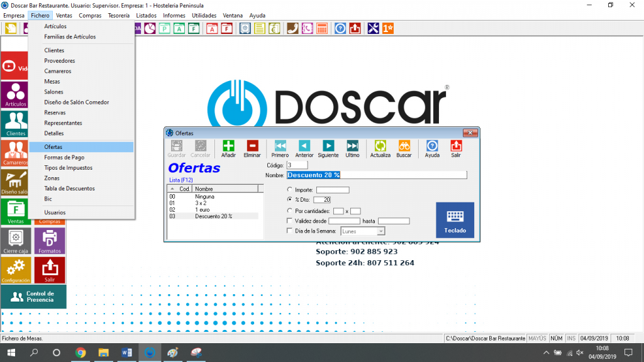Viewport: 644px width, 362px height.
Task: Select the Importe radio button
Action: (289, 190)
